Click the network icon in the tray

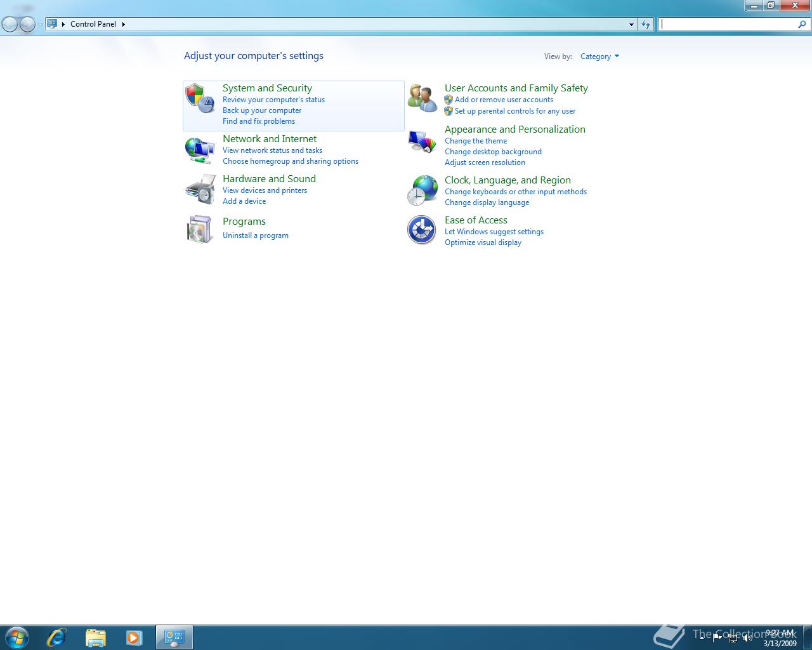(x=733, y=638)
